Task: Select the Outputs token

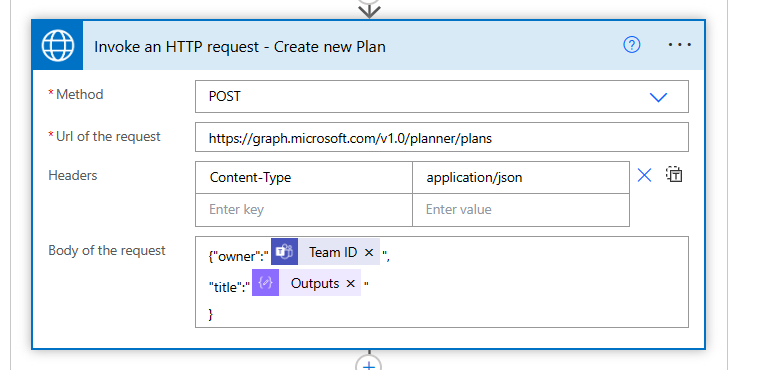Action: pos(306,282)
